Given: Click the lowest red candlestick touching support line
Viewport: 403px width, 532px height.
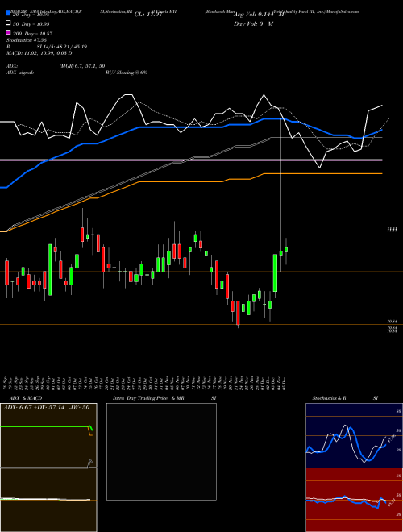Looking at the screenshot, I should pyautogui.click(x=238, y=313).
